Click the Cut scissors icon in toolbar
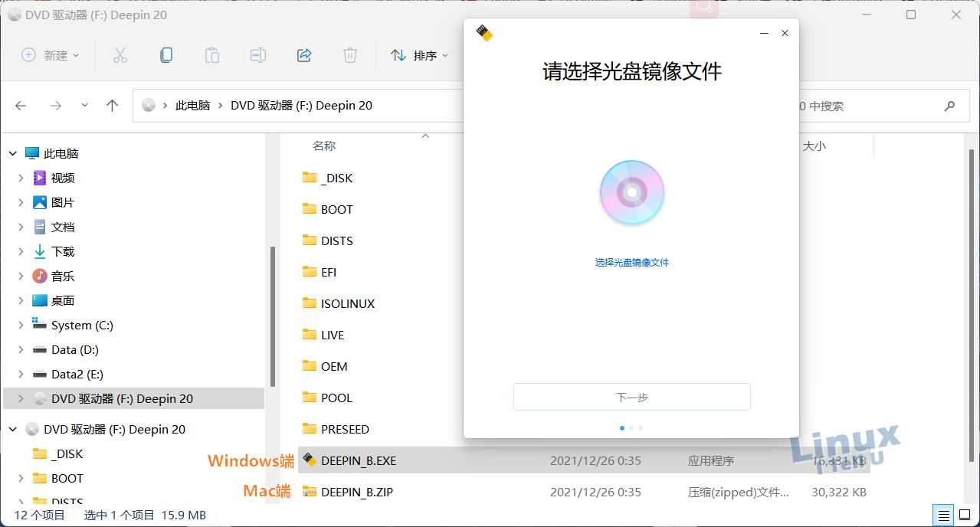 tap(120, 55)
